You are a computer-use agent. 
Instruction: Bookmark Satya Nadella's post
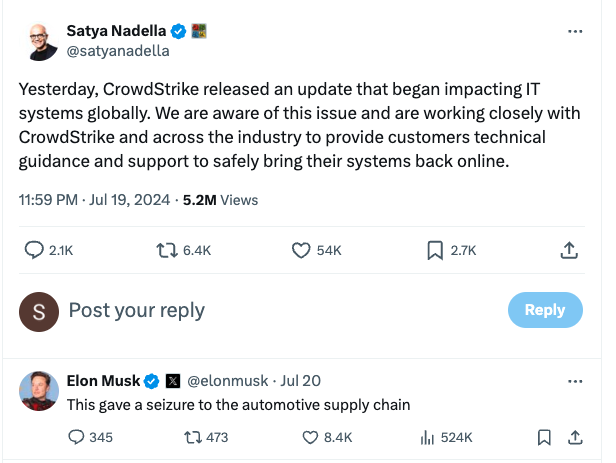(x=435, y=251)
